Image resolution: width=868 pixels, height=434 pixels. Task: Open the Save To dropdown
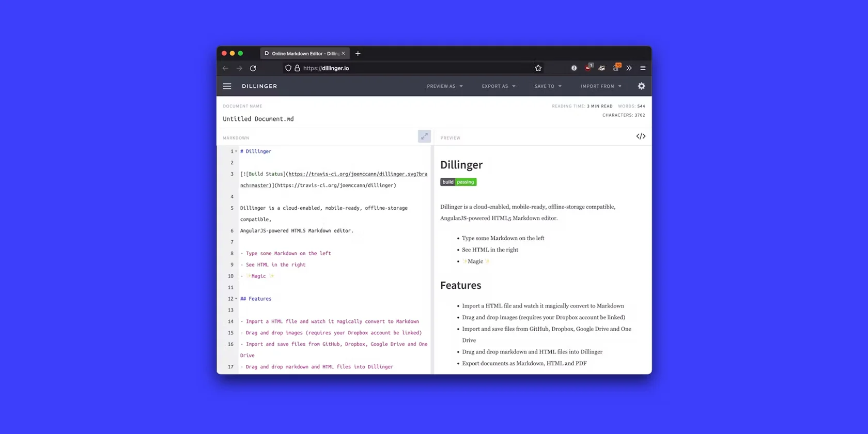click(548, 86)
